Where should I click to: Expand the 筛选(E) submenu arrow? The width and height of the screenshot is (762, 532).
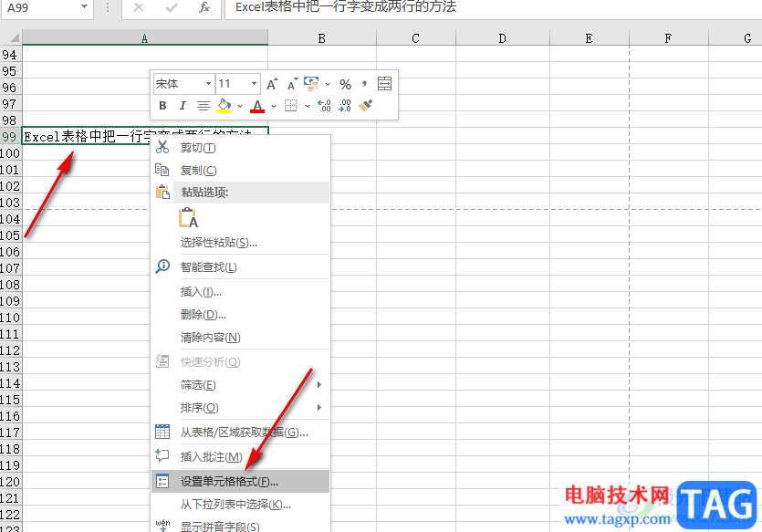(319, 385)
